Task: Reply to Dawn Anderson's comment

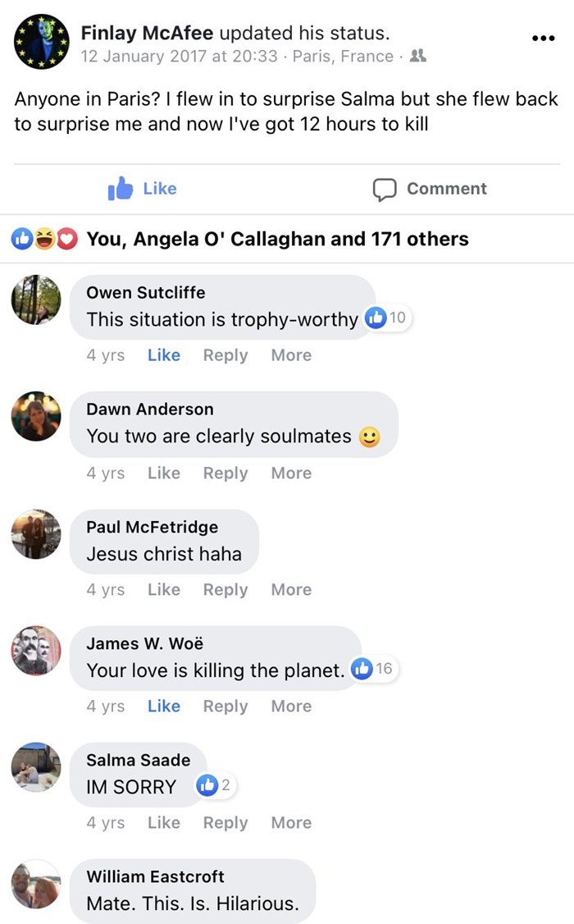Action: click(x=225, y=473)
